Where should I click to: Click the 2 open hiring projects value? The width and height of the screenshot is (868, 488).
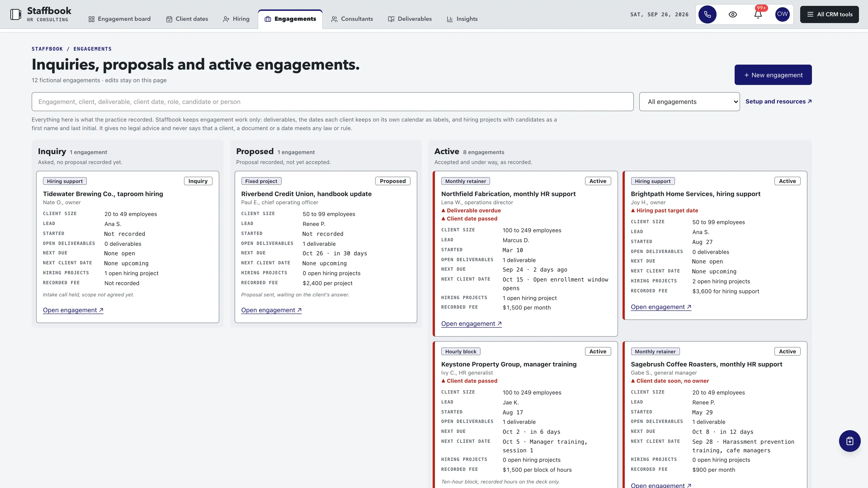click(721, 282)
